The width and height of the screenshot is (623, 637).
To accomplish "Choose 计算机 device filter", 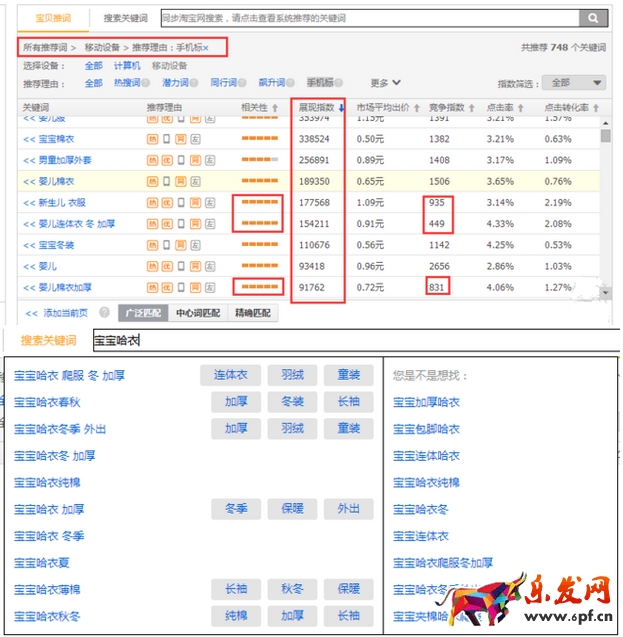I will point(127,66).
